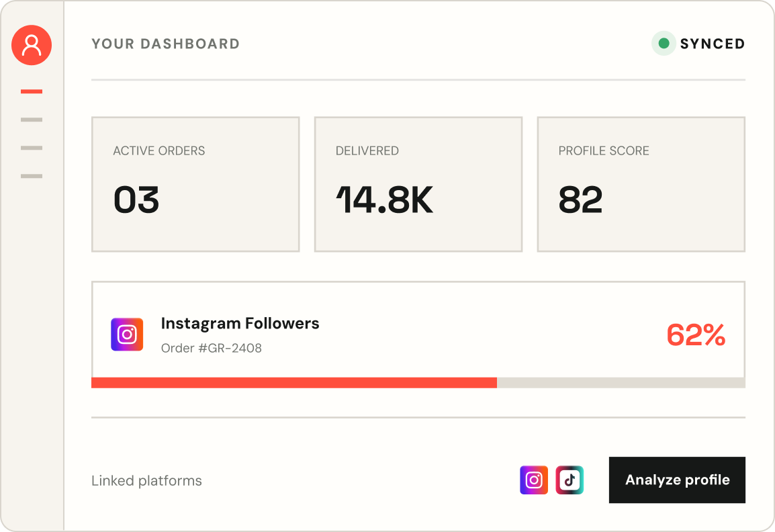Click the Order #GR-2408 text
The image size is (775, 532).
pos(212,348)
